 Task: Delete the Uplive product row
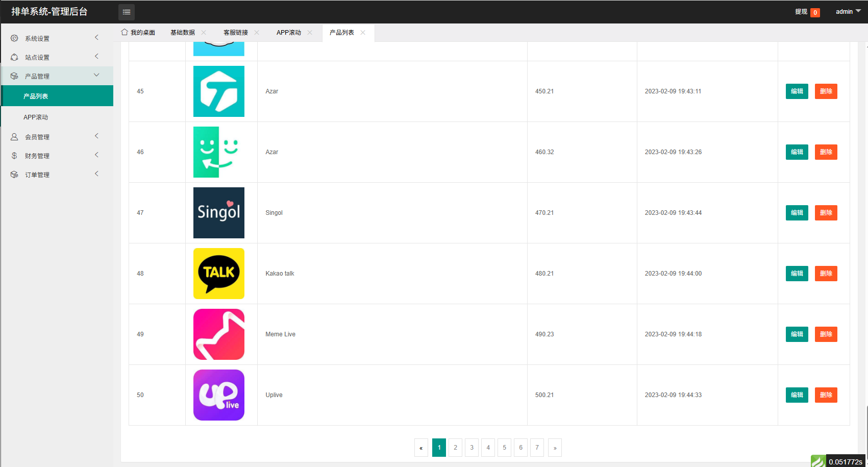coord(826,395)
